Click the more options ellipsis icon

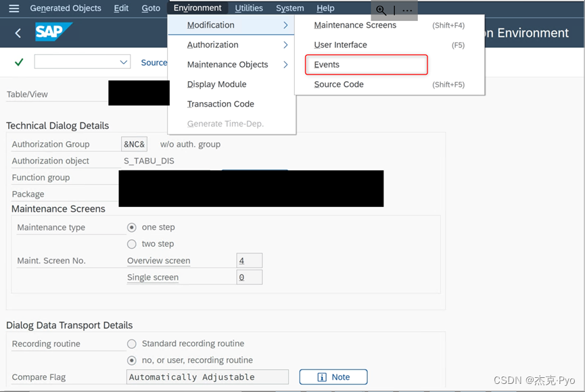(406, 11)
